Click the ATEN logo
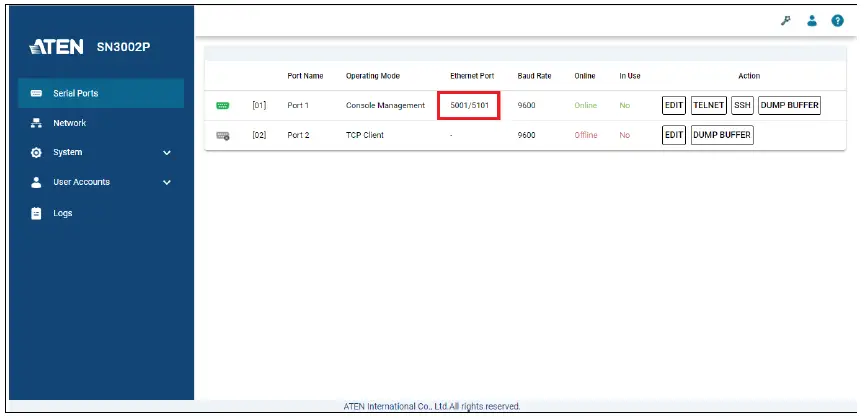 (56, 47)
